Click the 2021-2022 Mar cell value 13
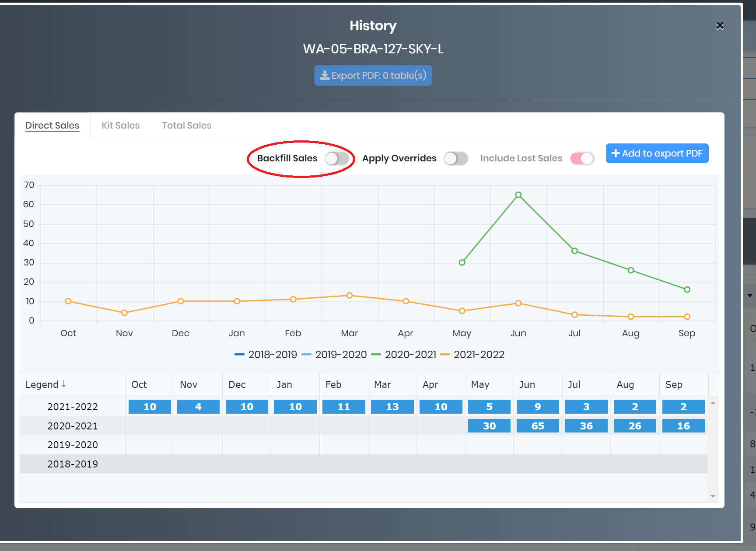The width and height of the screenshot is (756, 551). coord(392,407)
